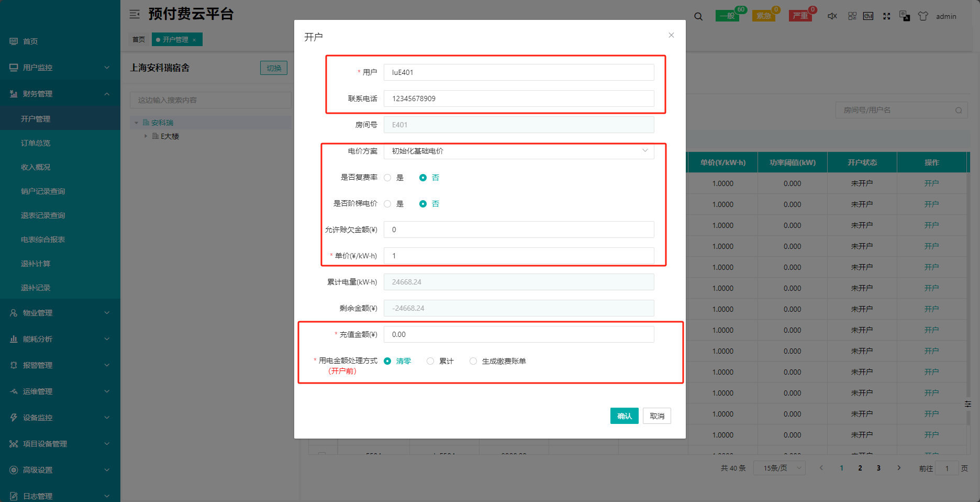Click the mute sound icon in header
The width and height of the screenshot is (980, 502).
point(832,16)
